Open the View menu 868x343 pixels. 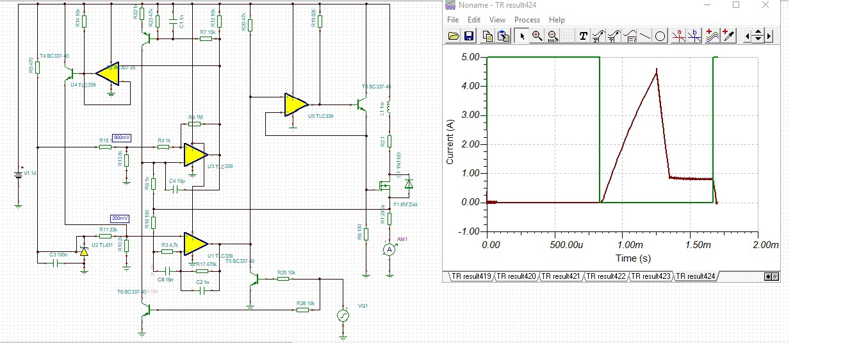click(497, 20)
